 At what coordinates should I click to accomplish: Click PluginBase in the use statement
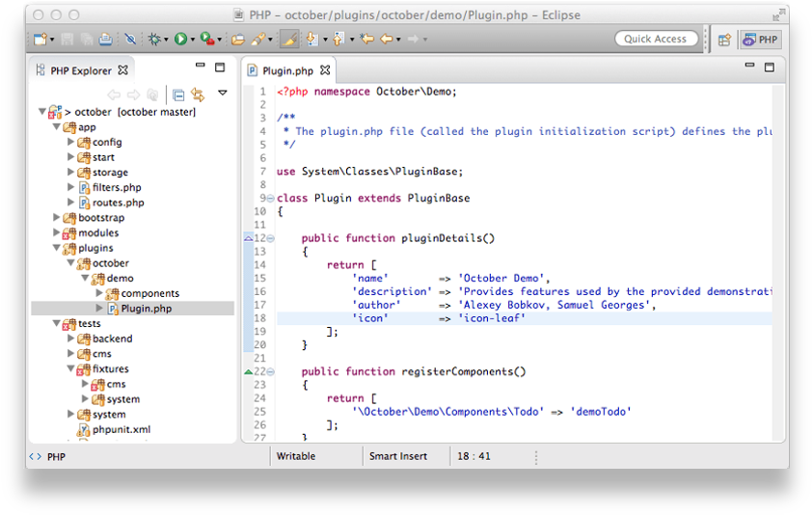click(428, 171)
